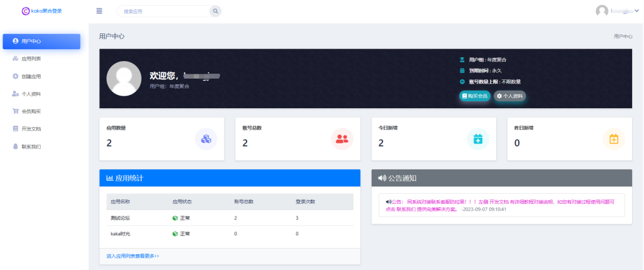
Task: Click the 个人资料 user-gear icon
Action: point(15,94)
